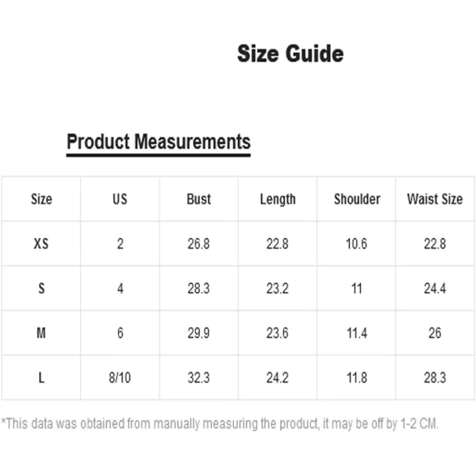Click the 29.9 bust value for M
Screen dimensions: 476x476
click(x=198, y=333)
